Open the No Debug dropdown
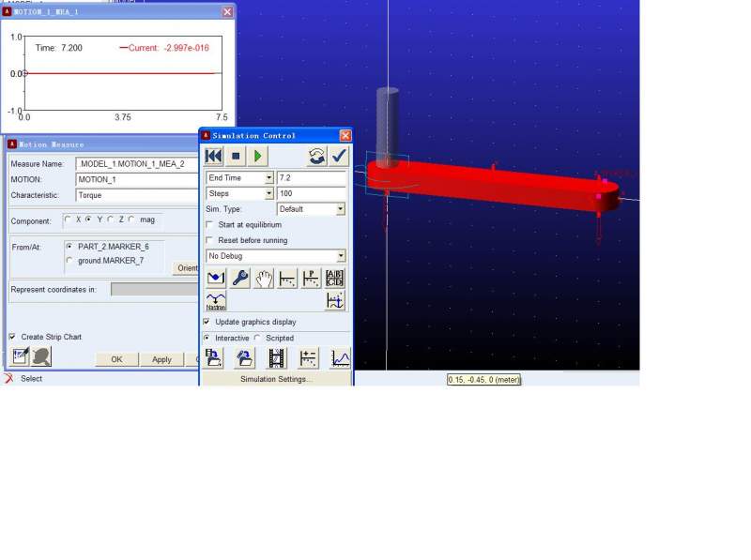751x560 pixels. click(341, 256)
